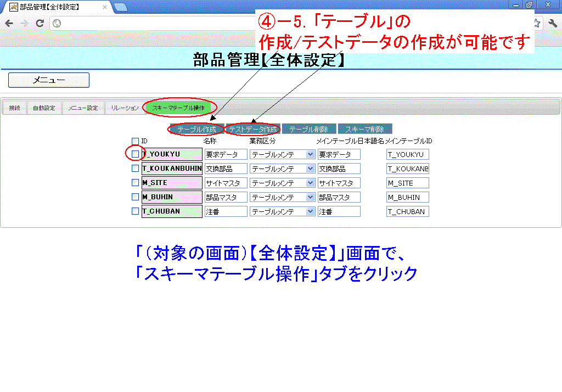This screenshot has width=562, height=392.
Task: Tick the checkbox beside M_SITE
Action: pos(136,183)
